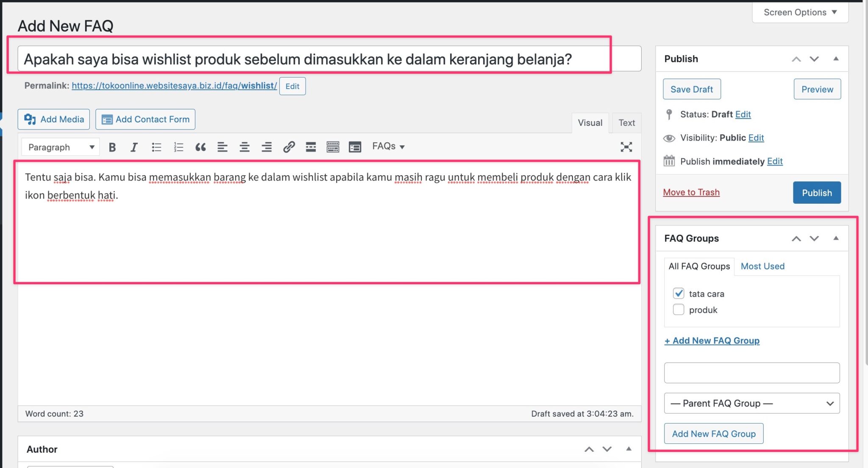The height and width of the screenshot is (468, 868).
Task: Insert the Read More tag
Action: 311,147
